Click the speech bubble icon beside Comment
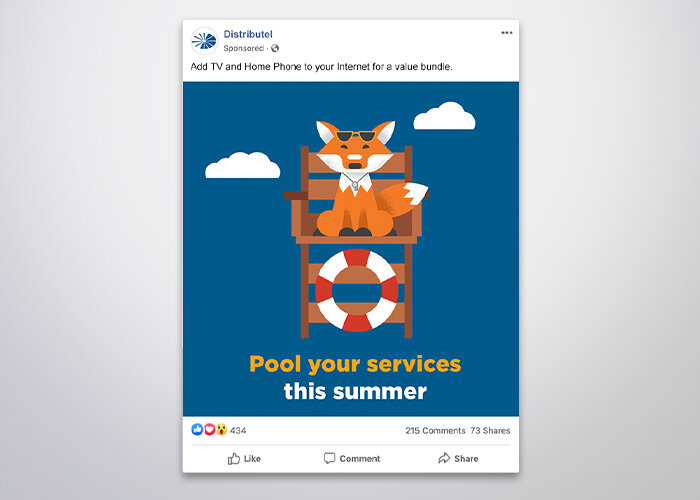Screen dimensions: 700x500 pos(329,458)
